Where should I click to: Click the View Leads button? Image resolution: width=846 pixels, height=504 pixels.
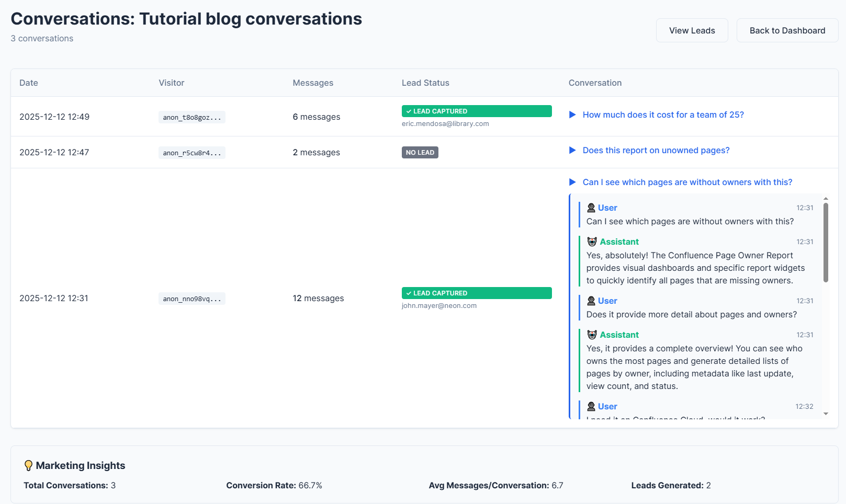(x=692, y=30)
